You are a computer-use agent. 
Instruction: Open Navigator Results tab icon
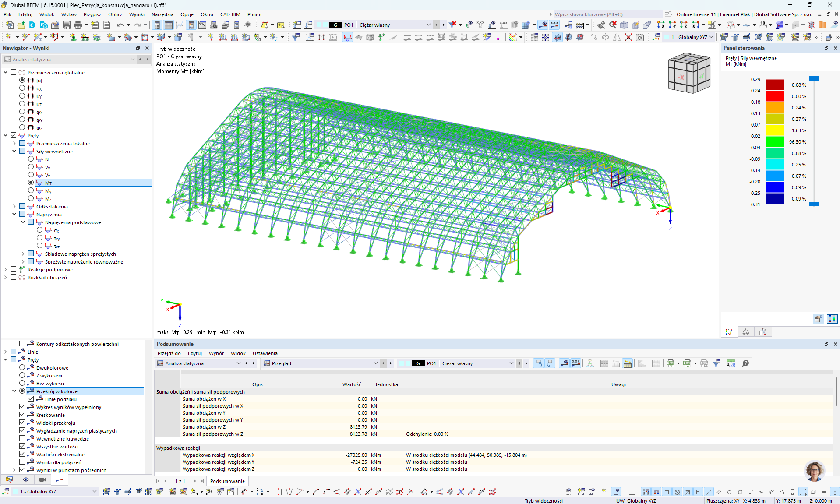point(60,479)
